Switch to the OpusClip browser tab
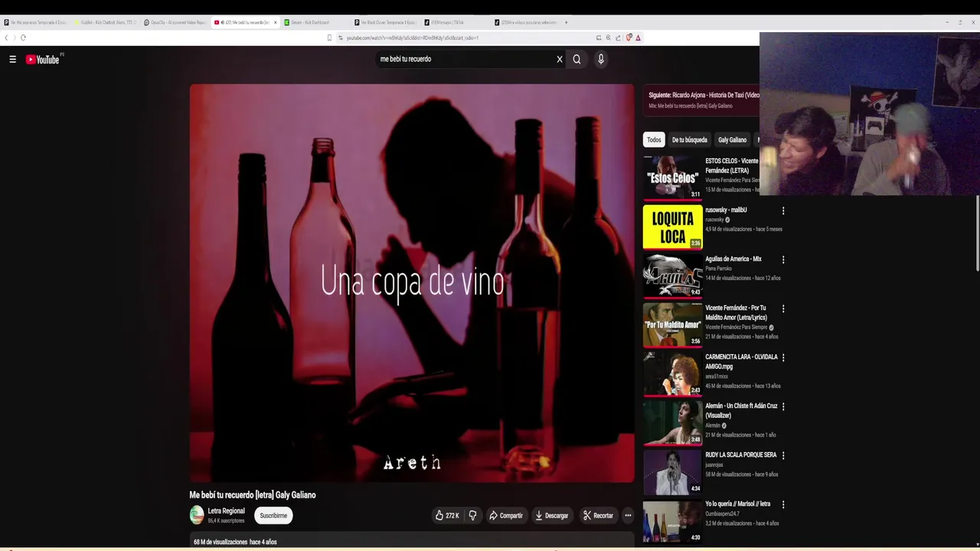This screenshot has height=551, width=980. (x=175, y=22)
